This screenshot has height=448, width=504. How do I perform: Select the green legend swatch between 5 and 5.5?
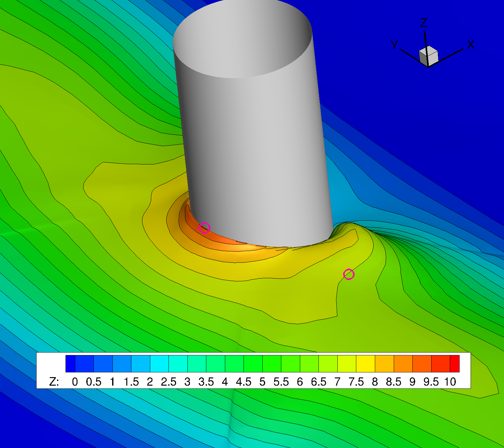(x=272, y=364)
